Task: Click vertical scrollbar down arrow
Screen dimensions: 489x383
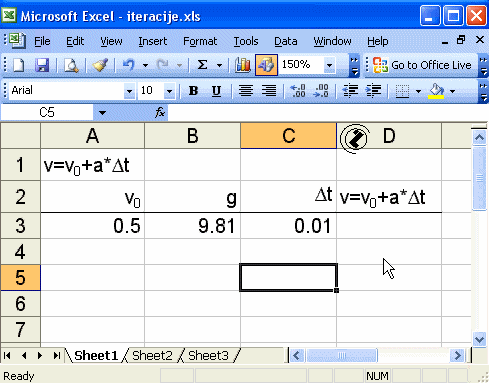Action: point(480,340)
